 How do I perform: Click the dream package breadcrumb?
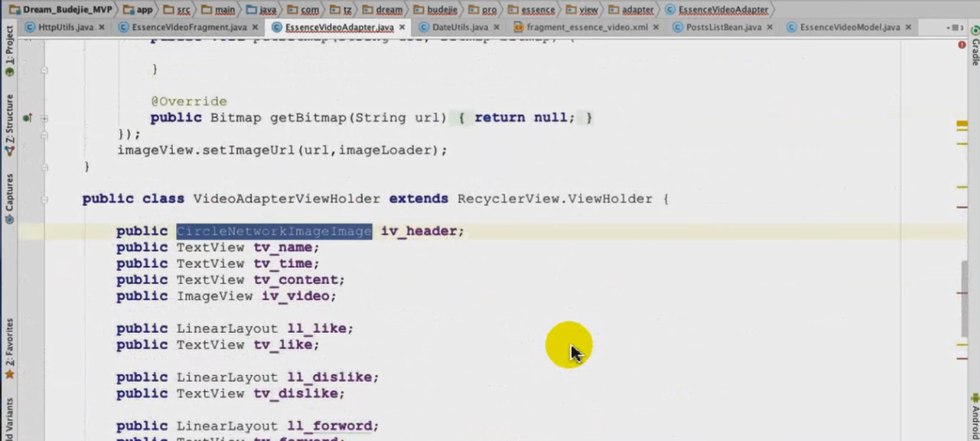point(382,10)
